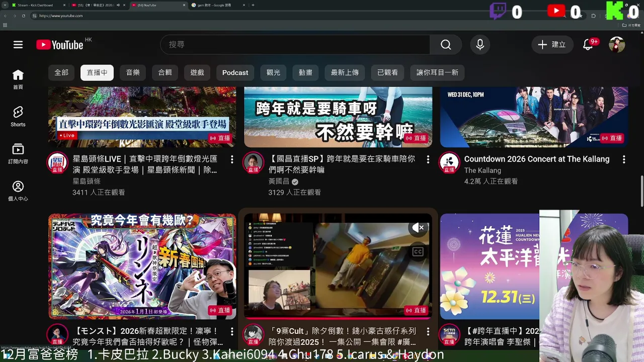The image size is (644, 362).
Task: Open the notifications bell
Action: [588, 45]
